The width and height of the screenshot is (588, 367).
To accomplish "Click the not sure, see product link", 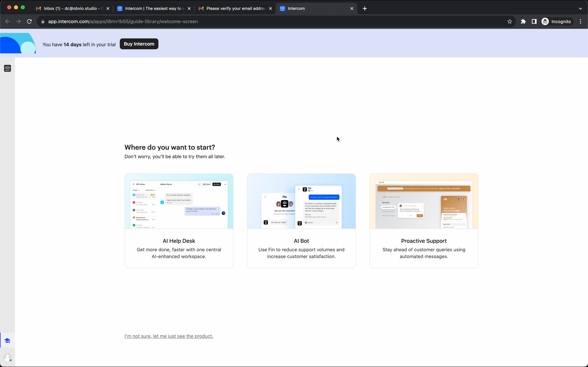I will point(169,336).
